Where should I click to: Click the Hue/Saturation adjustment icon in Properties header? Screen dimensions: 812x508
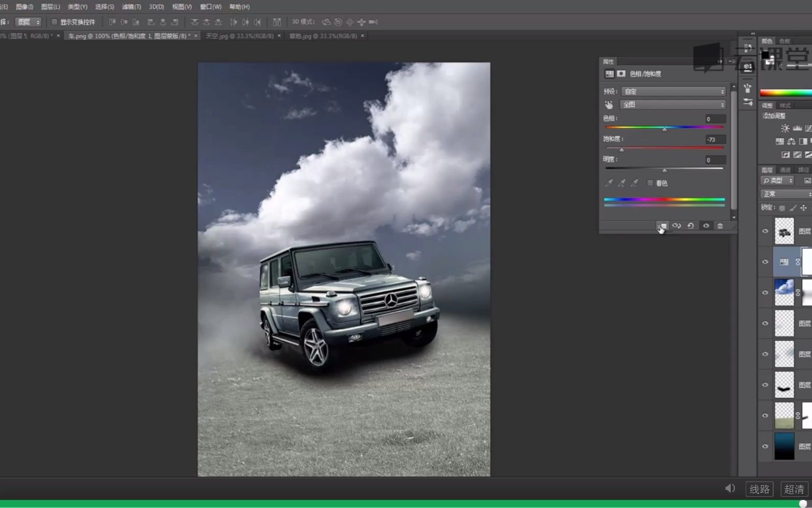pyautogui.click(x=610, y=74)
